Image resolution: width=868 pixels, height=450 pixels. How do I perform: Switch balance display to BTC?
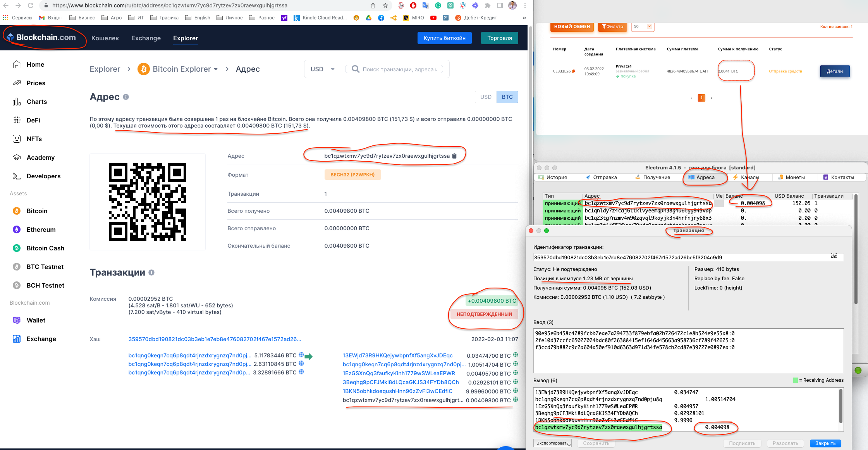coord(507,97)
